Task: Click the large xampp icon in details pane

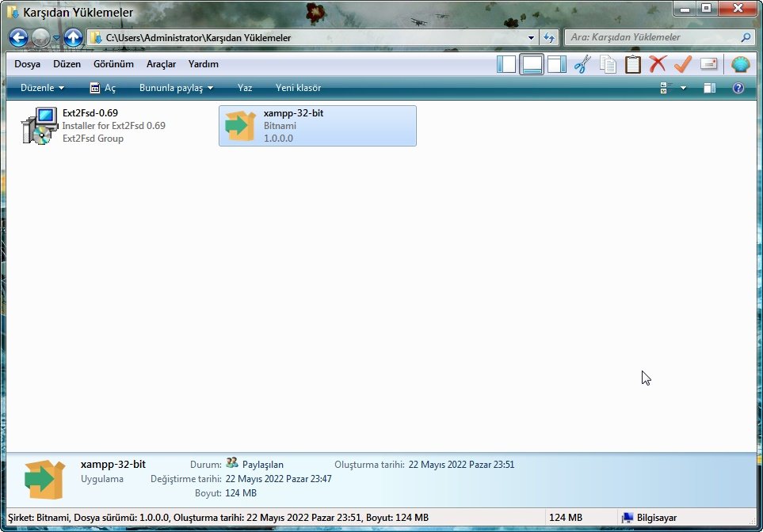Action: (45, 479)
